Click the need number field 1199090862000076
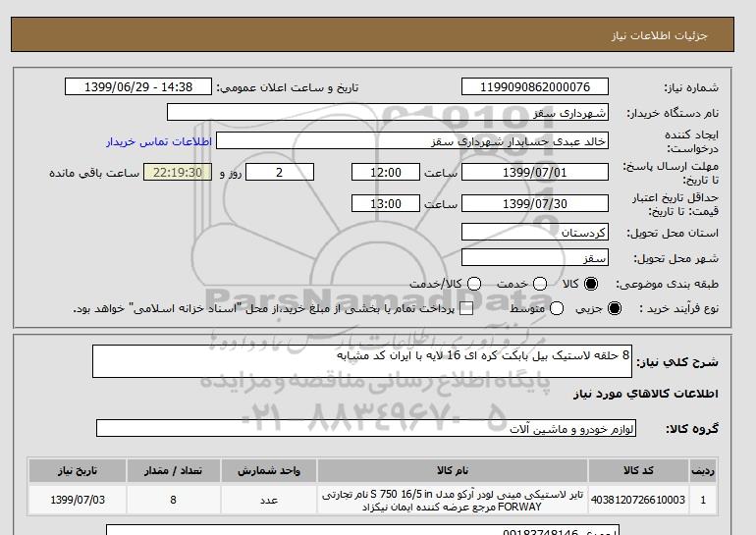 535,86
